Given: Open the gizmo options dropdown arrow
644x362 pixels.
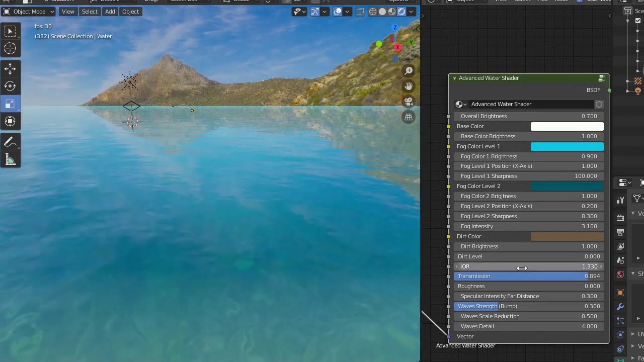Looking at the screenshot, I should tap(325, 12).
